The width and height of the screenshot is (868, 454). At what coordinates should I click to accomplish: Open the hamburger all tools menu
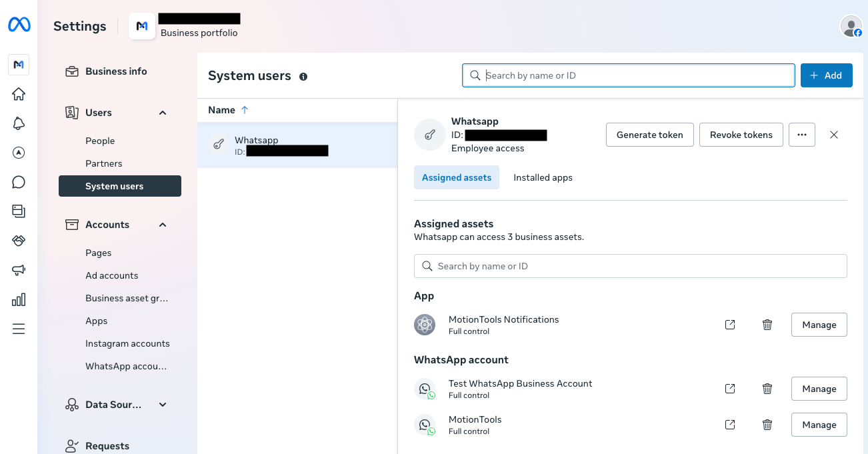[x=19, y=329]
